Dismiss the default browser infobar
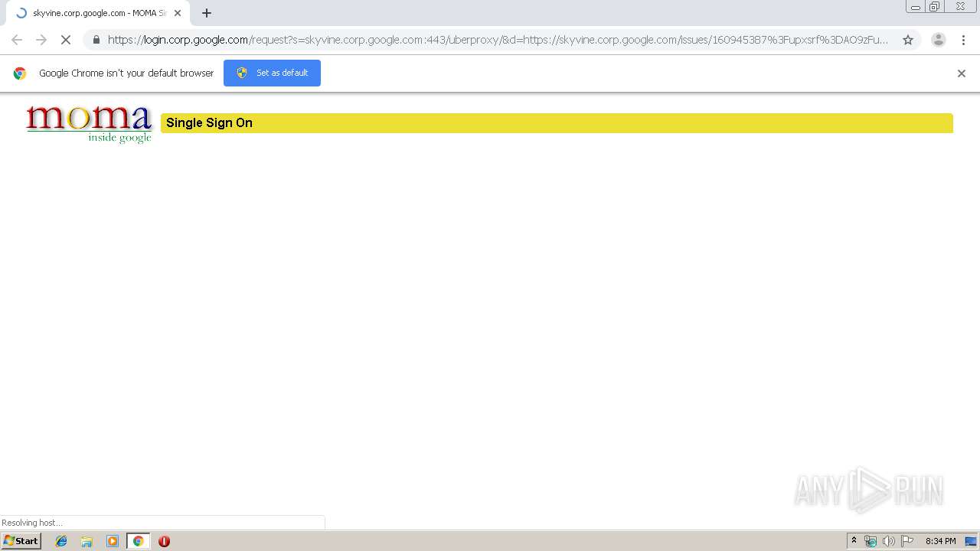Screen dimensions: 980x551 tap(962, 73)
